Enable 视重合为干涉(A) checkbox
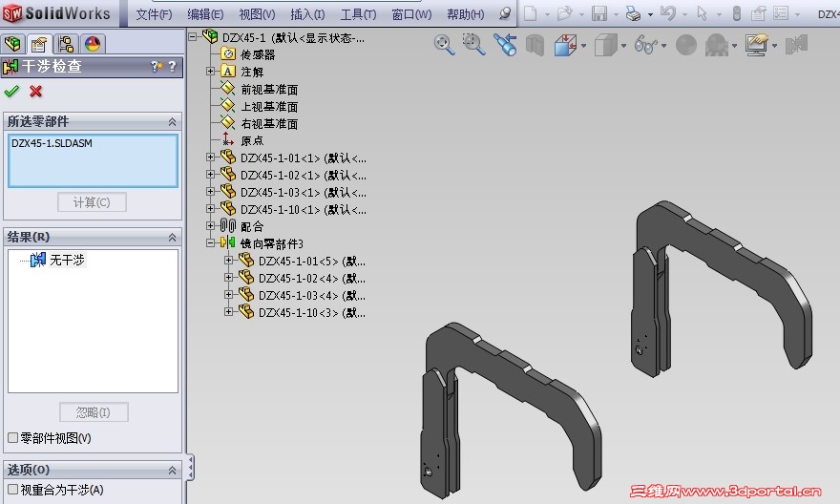 click(x=12, y=489)
